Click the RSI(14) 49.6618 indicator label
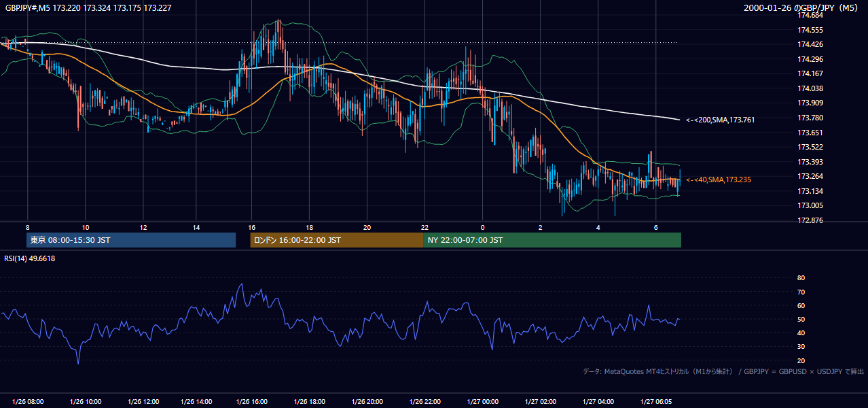This screenshot has width=868, height=408. coord(30,258)
